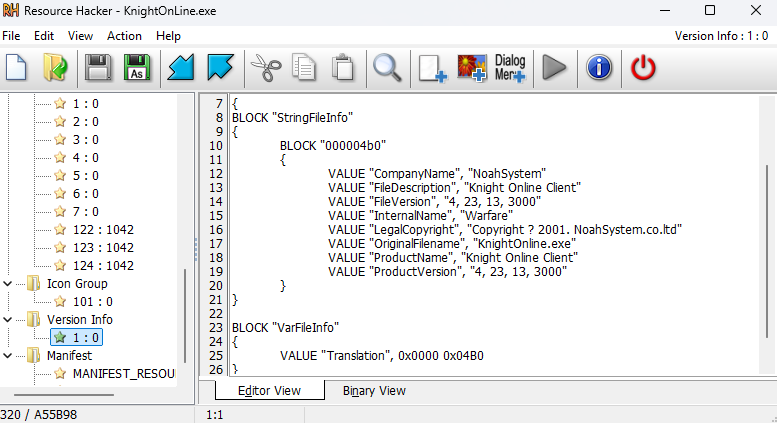Viewport: 777px width, 423px height.
Task: Click the FileVersion value line
Action: pos(434,202)
